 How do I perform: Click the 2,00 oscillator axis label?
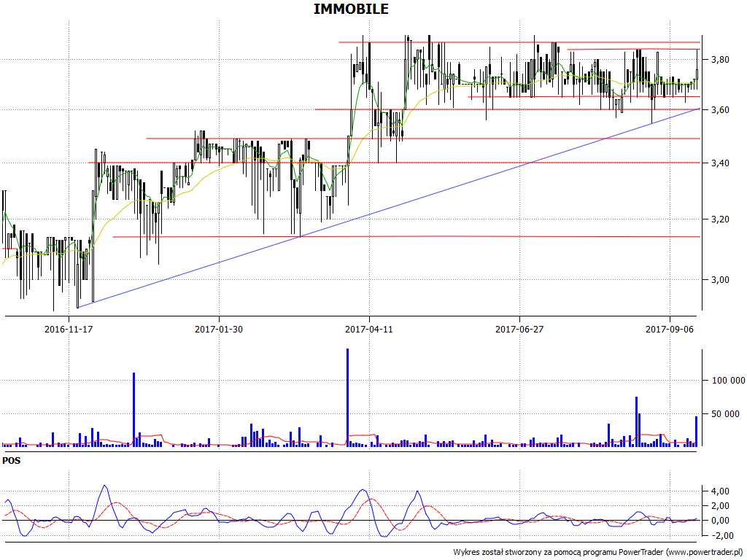point(720,506)
